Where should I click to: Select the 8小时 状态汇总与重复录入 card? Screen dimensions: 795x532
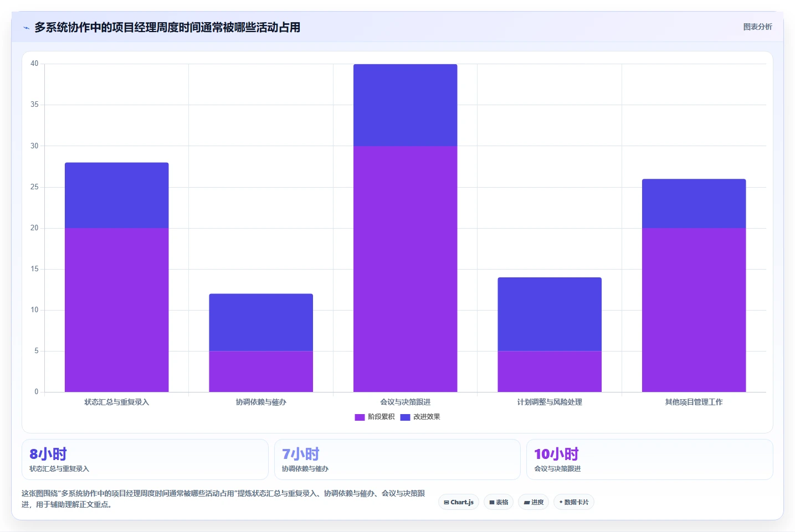click(145, 459)
